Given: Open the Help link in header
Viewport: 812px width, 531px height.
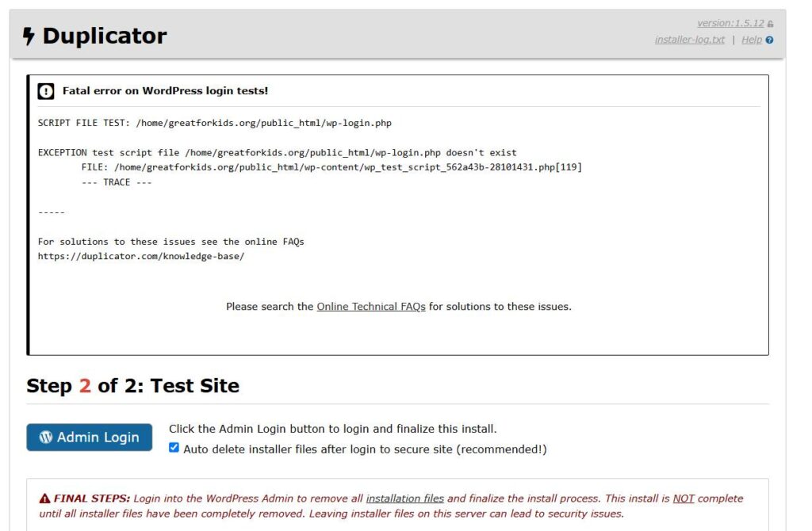Looking at the screenshot, I should click(x=752, y=40).
